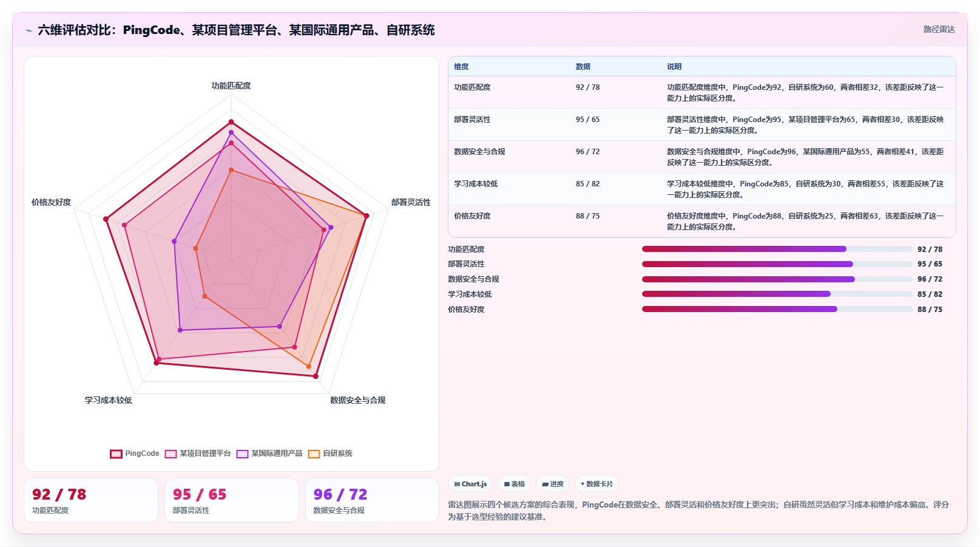Select the 价格友好度 progress bar
This screenshot has width=980, height=547.
click(777, 309)
